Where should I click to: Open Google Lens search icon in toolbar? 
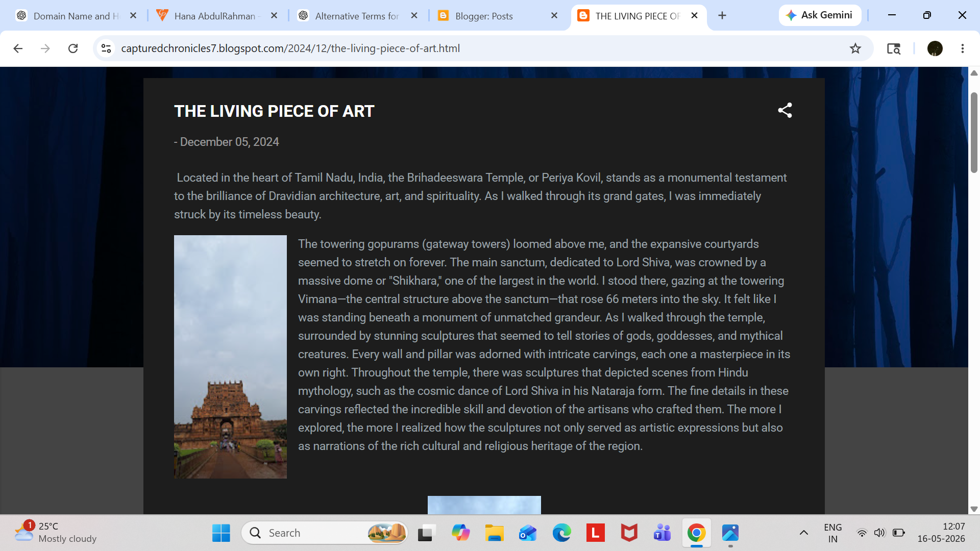tap(894, 48)
